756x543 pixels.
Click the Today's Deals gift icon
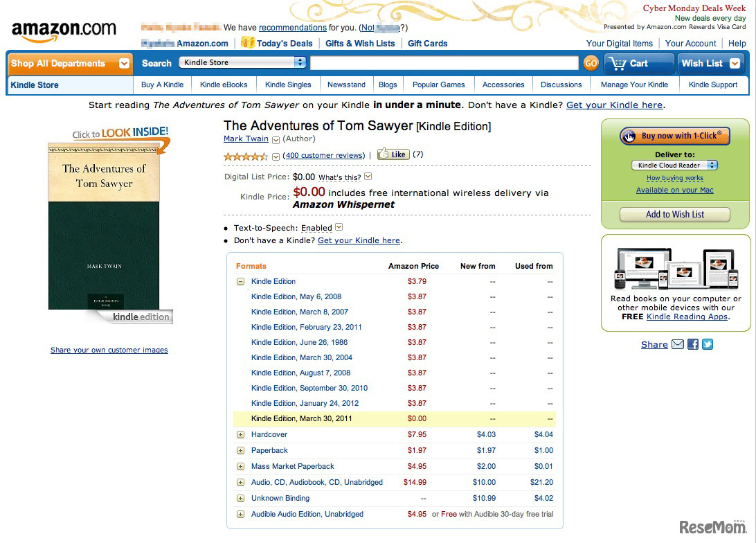(x=247, y=42)
